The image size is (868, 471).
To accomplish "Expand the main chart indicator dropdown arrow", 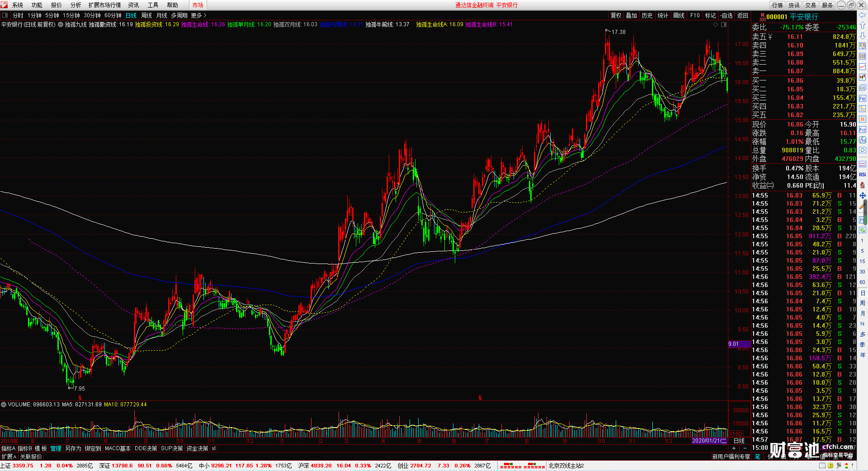I will point(61,24).
